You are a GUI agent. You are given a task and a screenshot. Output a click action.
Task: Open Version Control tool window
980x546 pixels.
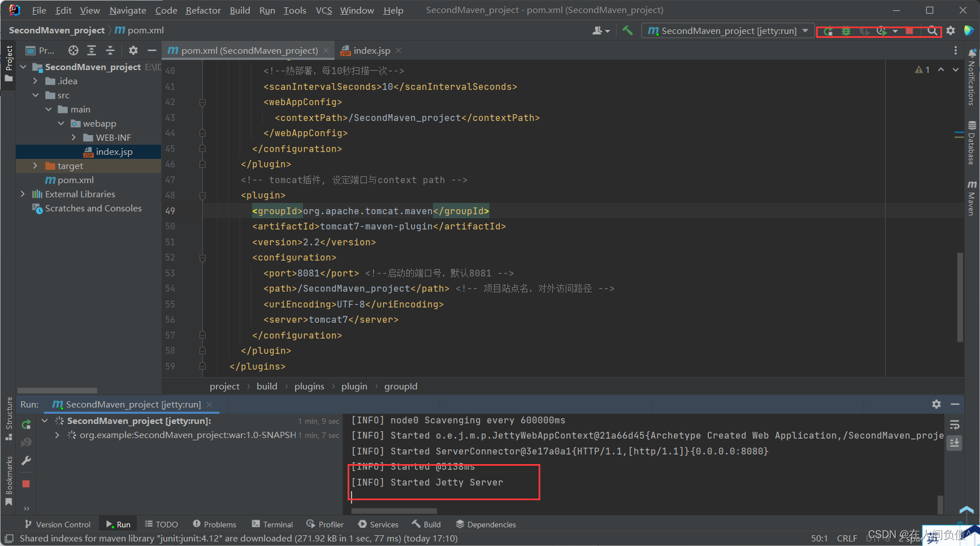point(58,525)
